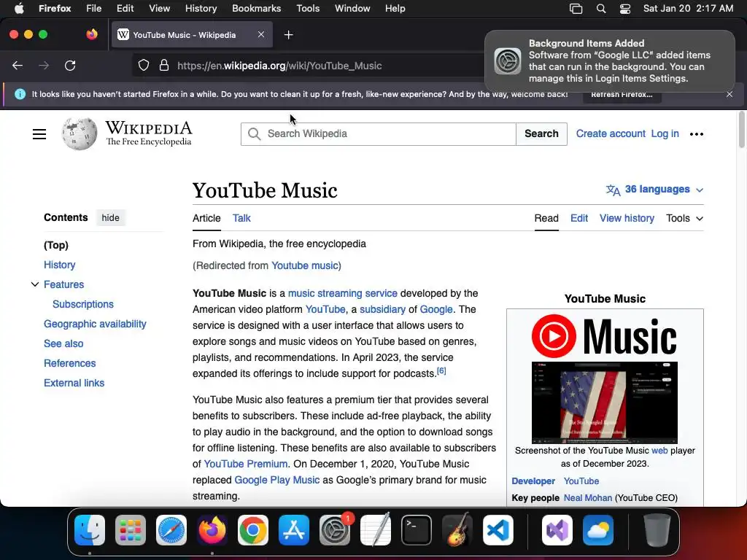Jump to Geographic availability section
Image resolution: width=747 pixels, height=560 pixels.
pyautogui.click(x=95, y=324)
